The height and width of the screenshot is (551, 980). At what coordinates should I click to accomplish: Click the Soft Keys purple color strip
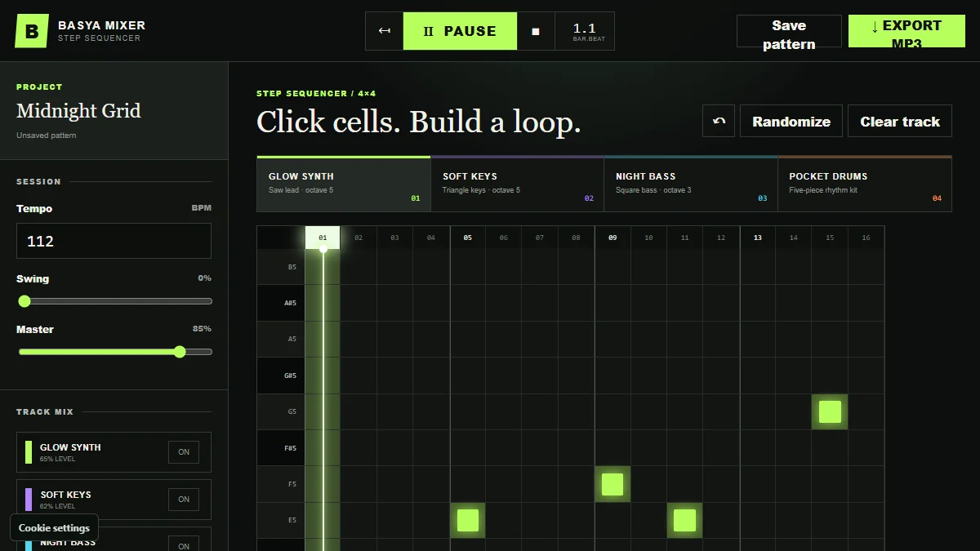click(x=29, y=500)
